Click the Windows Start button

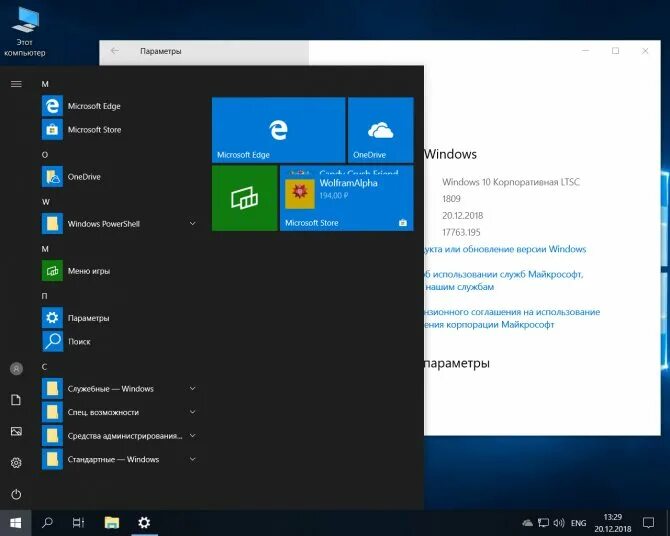point(16,522)
